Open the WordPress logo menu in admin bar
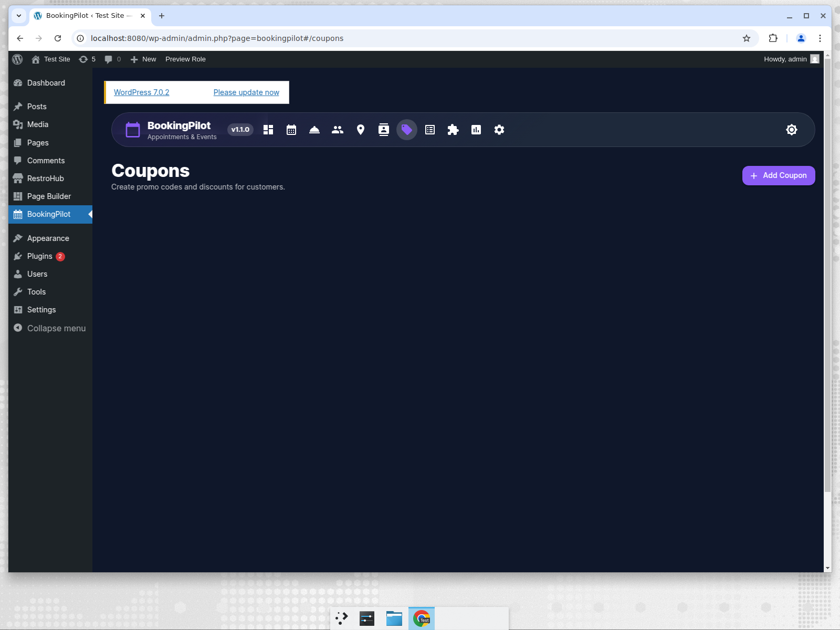The height and width of the screenshot is (630, 840). 17,59
